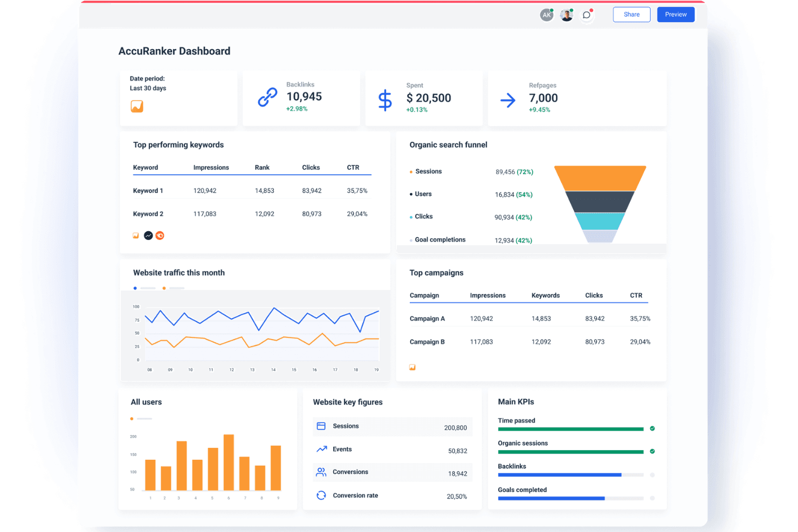Click the Organic sessions progress bar
Viewport: 798px width, 532px height.
tap(571, 452)
